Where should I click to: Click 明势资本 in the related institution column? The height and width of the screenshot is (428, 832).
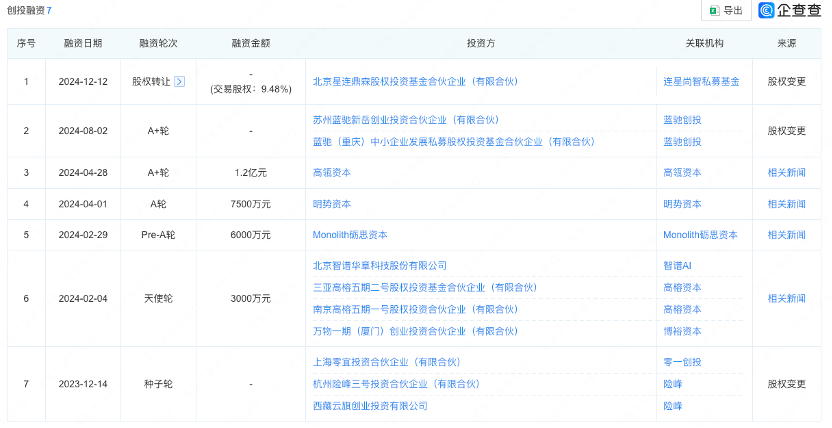[682, 204]
